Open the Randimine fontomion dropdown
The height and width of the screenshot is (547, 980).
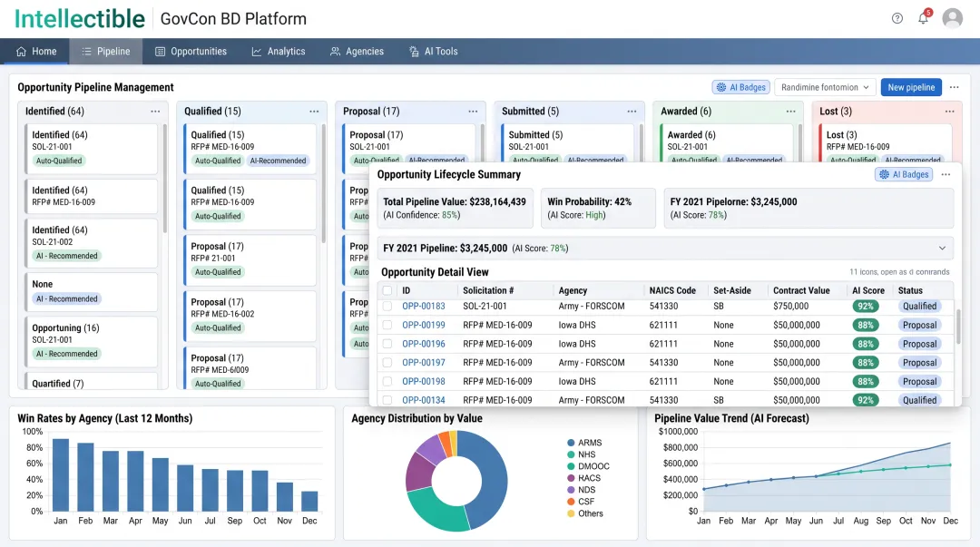[x=824, y=87]
